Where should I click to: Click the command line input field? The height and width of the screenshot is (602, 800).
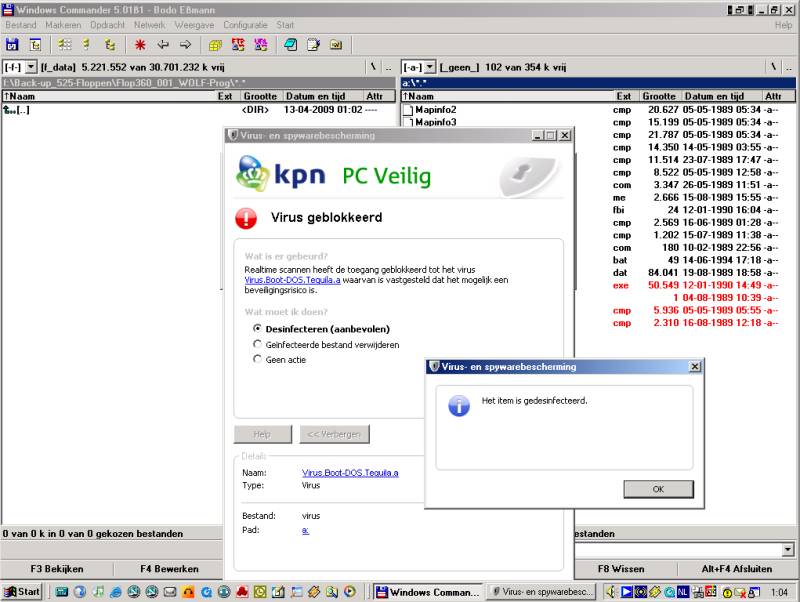pos(679,549)
